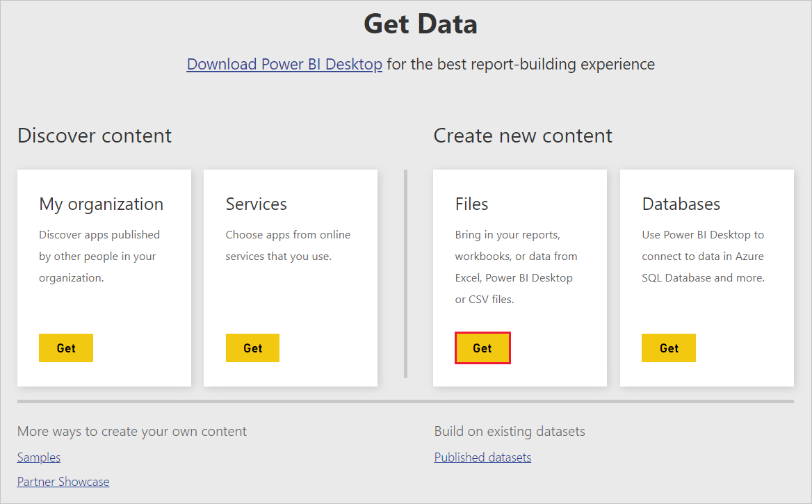
Task: Select the Files card title
Action: (471, 204)
